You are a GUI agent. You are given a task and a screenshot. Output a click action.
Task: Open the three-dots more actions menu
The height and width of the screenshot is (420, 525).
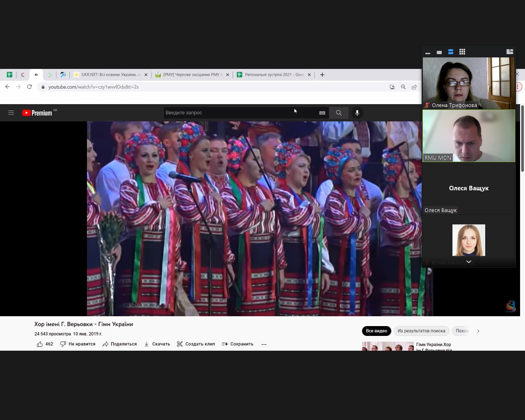pyautogui.click(x=264, y=344)
